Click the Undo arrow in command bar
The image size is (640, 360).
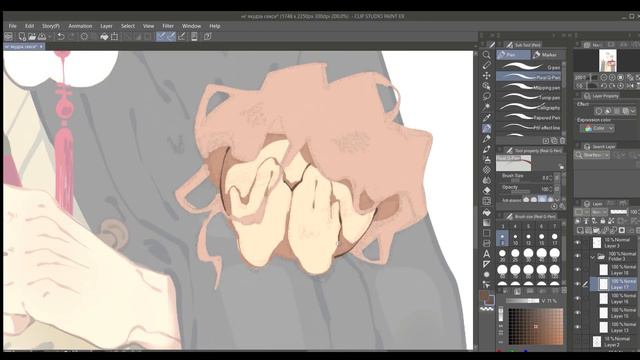tap(61, 36)
